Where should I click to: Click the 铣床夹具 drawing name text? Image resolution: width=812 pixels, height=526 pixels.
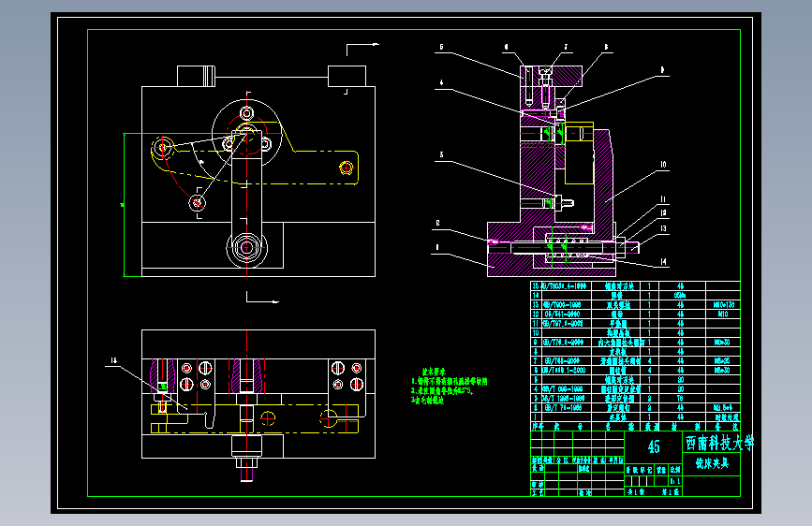[x=712, y=463]
